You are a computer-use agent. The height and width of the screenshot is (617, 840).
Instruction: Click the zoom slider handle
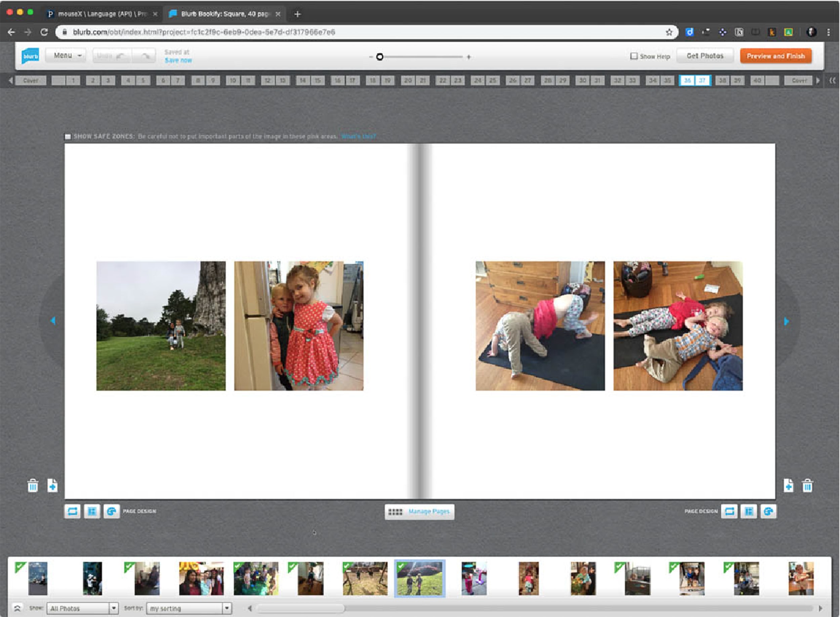(x=380, y=57)
